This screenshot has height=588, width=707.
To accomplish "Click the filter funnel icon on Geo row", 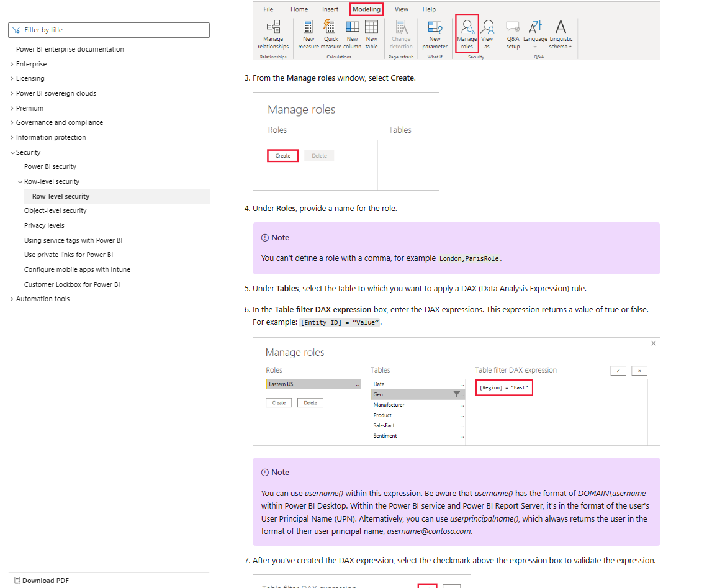I will coord(457,394).
